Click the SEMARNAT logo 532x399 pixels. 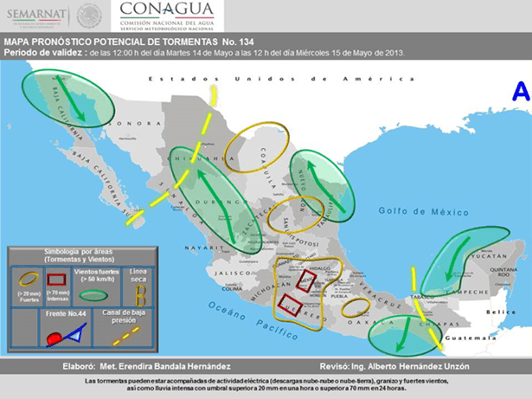point(36,17)
